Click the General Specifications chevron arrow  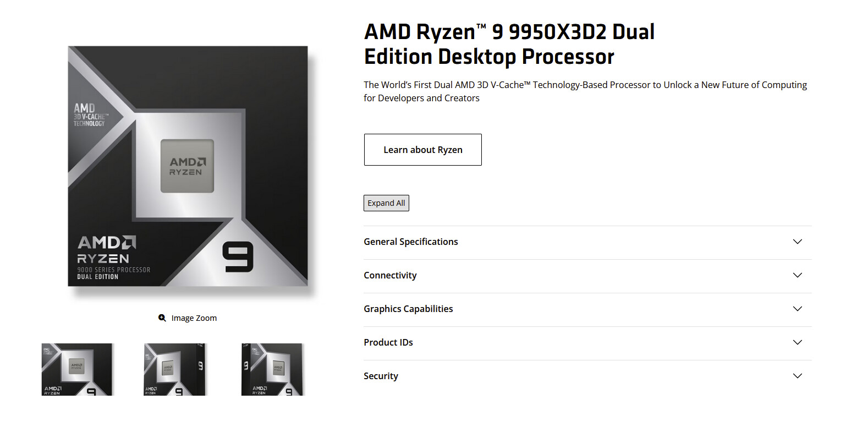[x=797, y=242]
